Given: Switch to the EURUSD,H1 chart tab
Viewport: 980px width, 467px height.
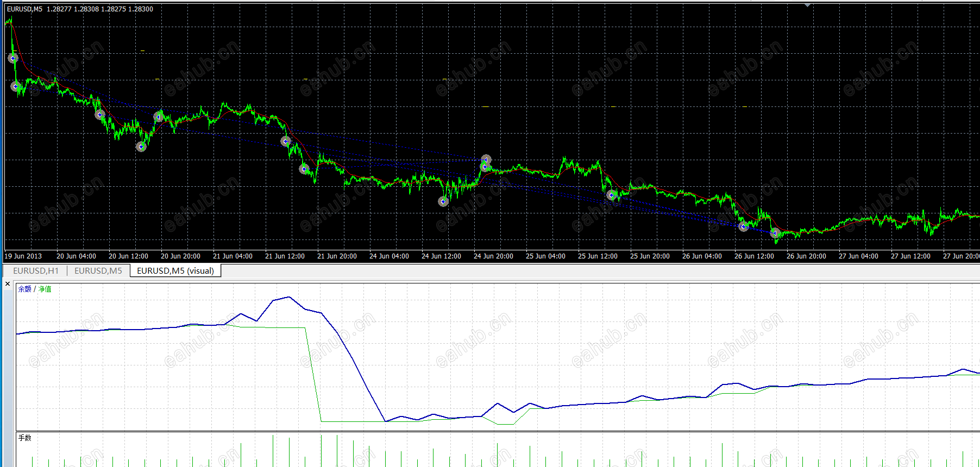Looking at the screenshot, I should pyautogui.click(x=35, y=270).
